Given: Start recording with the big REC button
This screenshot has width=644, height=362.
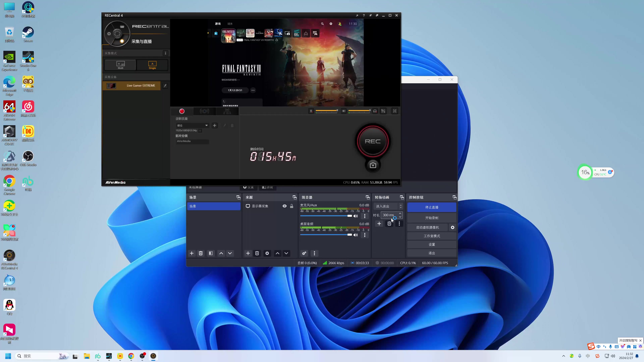Looking at the screenshot, I should (373, 141).
